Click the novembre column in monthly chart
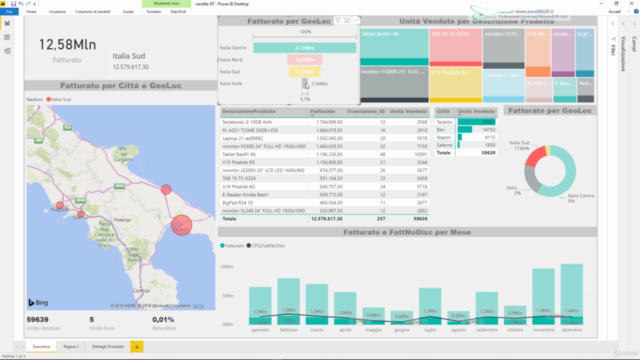Screen dimensions: 640x360 click(x=543, y=296)
